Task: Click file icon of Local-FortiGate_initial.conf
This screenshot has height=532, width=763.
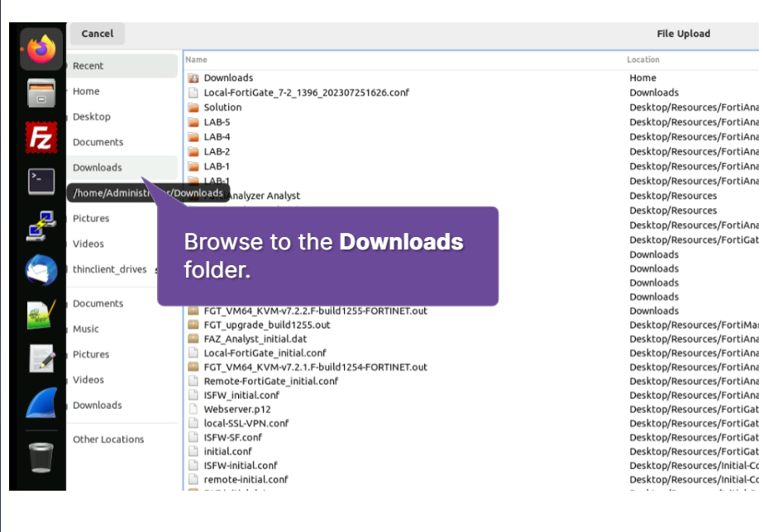Action: click(193, 353)
